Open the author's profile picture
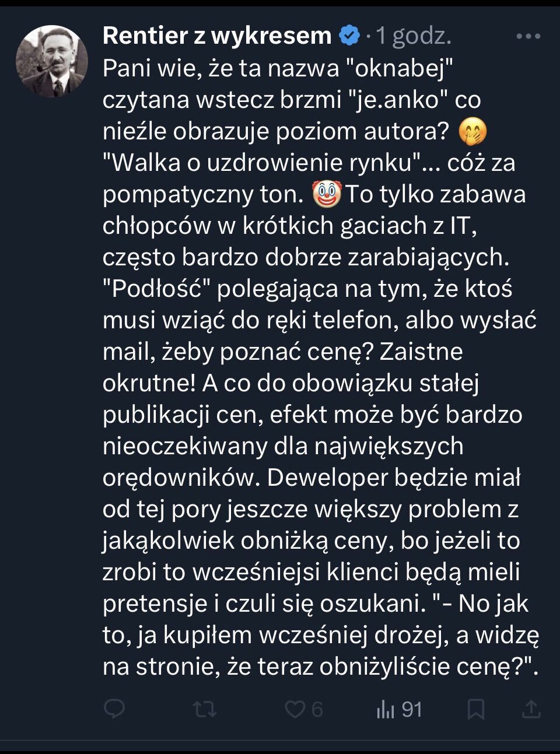560x754 pixels. [52, 61]
